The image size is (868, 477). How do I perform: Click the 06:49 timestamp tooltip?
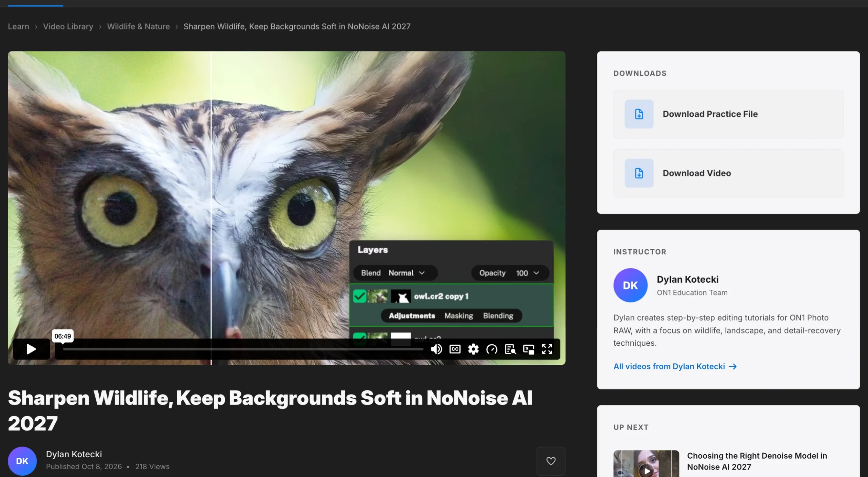coord(63,336)
